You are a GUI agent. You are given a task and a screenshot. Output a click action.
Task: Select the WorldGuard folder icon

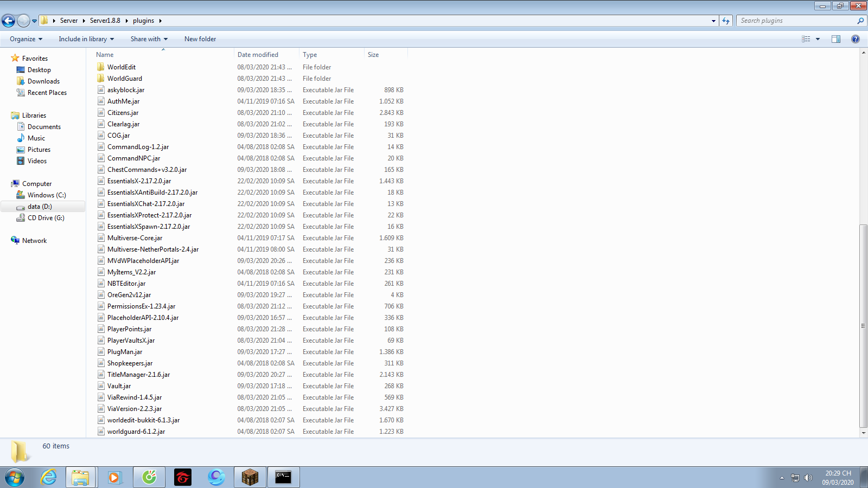(x=101, y=79)
